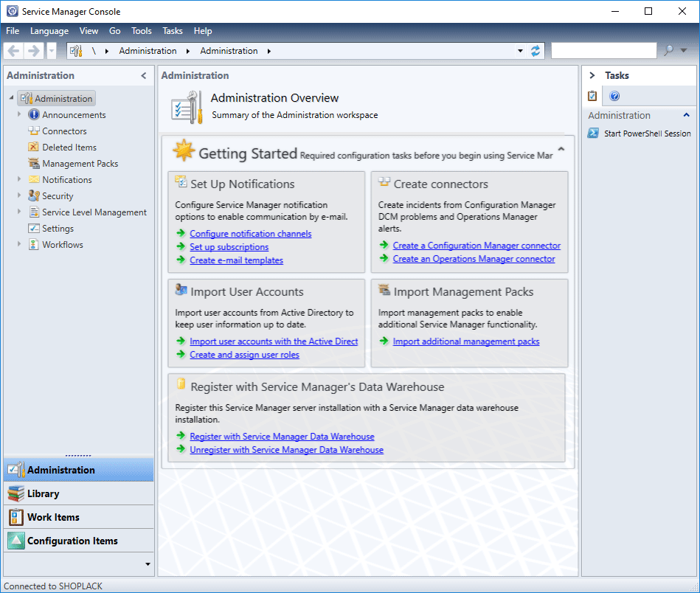700x593 pixels.
Task: Open Create and assign user roles link
Action: click(x=244, y=355)
